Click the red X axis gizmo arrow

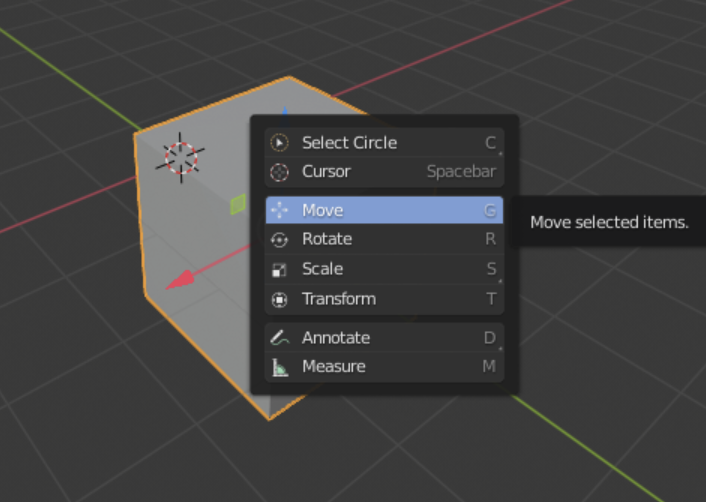181,280
